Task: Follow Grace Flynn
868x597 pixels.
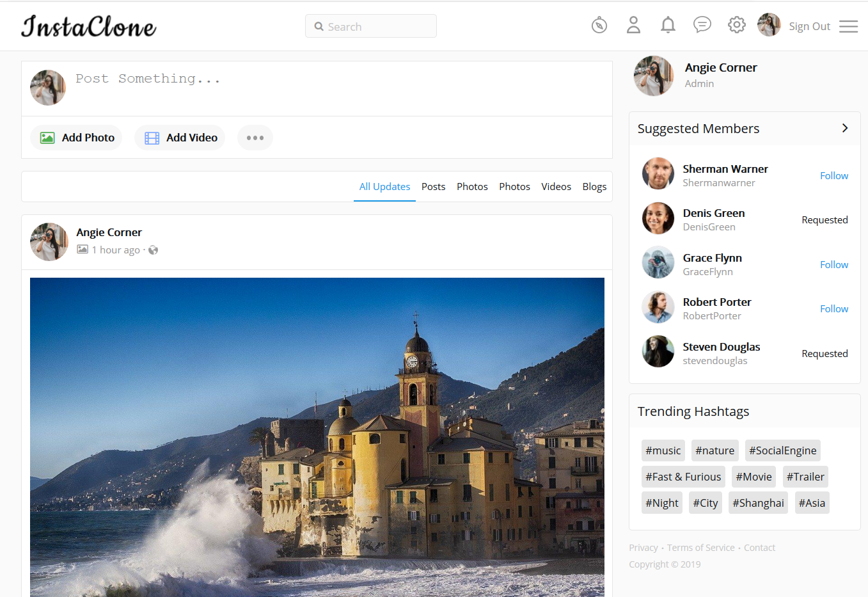Action: pos(833,265)
